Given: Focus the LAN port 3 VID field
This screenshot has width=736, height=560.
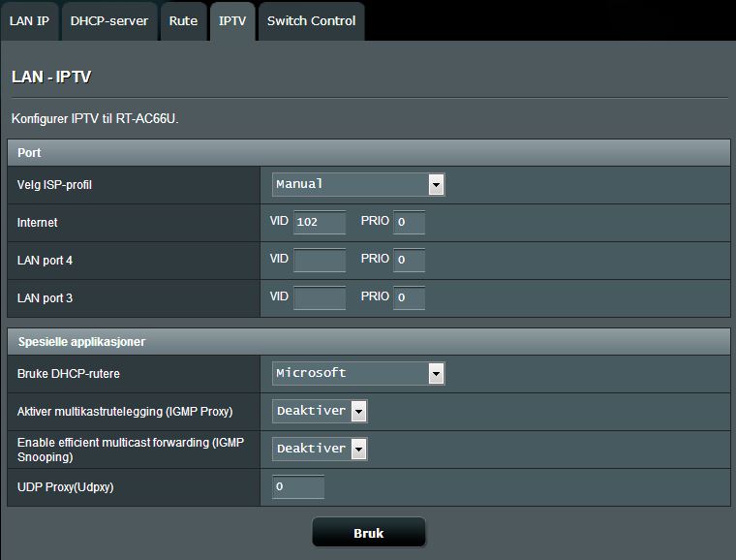Looking at the screenshot, I should point(320,297).
